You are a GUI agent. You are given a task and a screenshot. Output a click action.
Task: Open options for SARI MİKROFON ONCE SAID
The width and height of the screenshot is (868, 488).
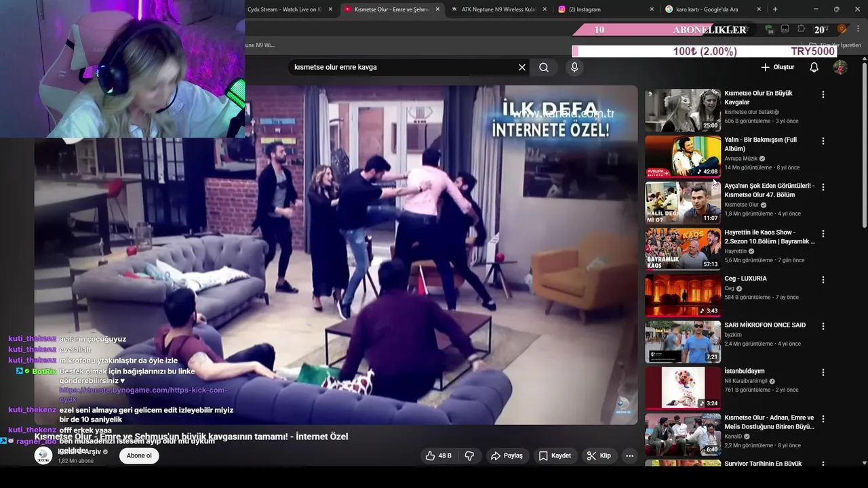click(823, 326)
